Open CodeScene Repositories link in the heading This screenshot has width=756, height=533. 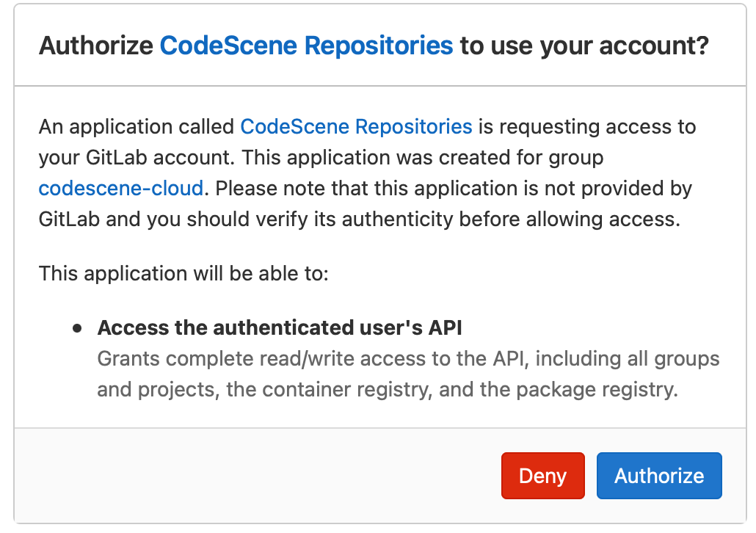coord(306,46)
